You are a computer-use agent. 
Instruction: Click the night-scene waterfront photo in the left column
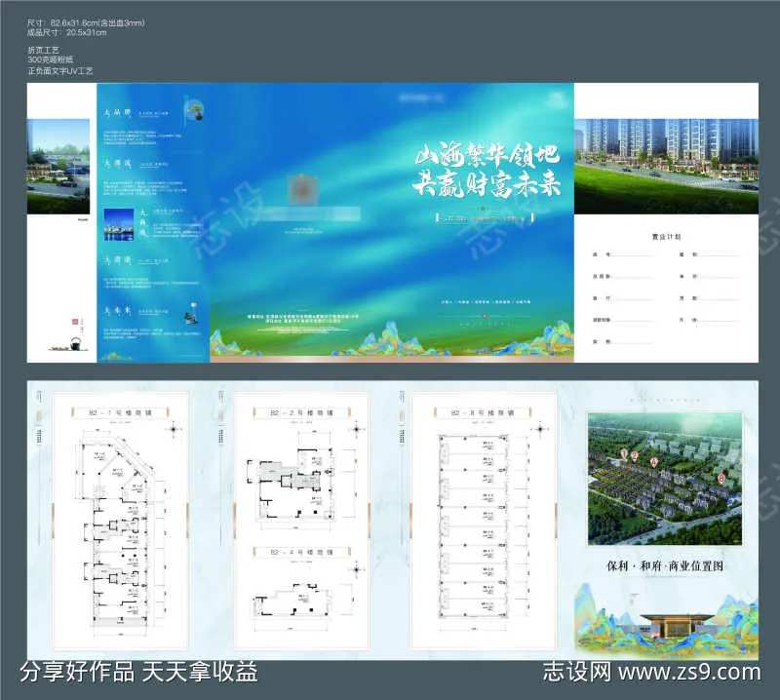tap(119, 226)
